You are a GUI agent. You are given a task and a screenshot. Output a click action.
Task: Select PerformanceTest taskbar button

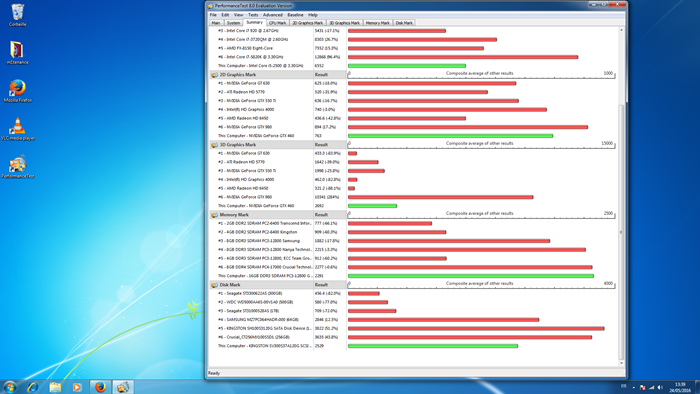pos(123,387)
